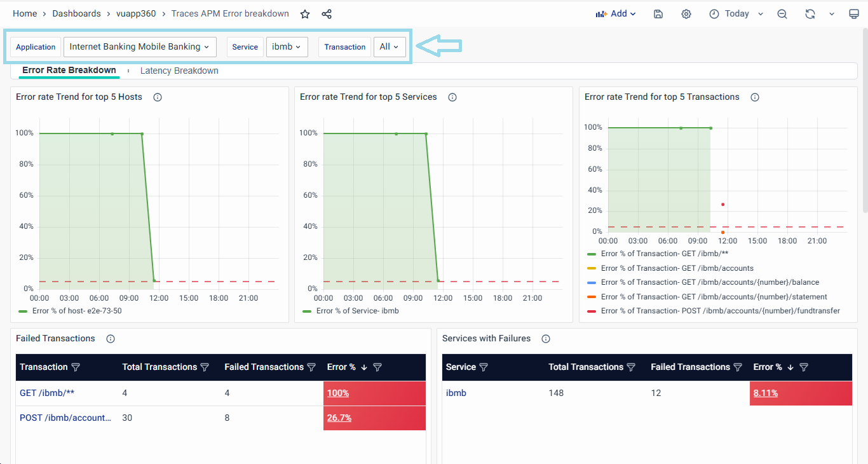868x464 pixels.
Task: Click the share dashboard icon
Action: tap(327, 14)
